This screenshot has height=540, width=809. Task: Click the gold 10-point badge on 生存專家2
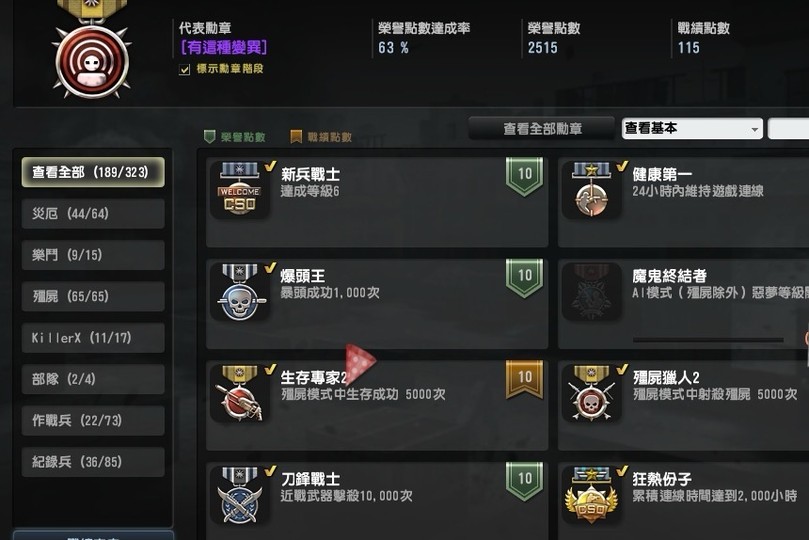pyautogui.click(x=524, y=380)
